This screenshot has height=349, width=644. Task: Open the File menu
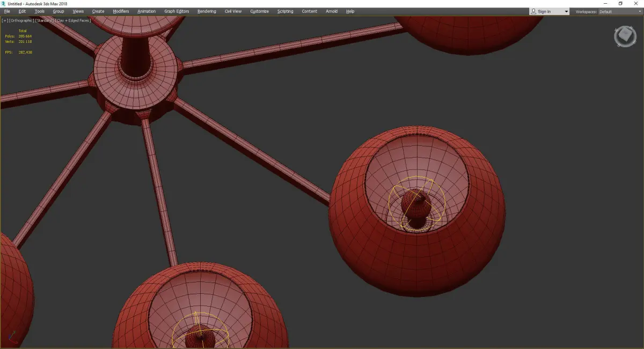coord(6,11)
